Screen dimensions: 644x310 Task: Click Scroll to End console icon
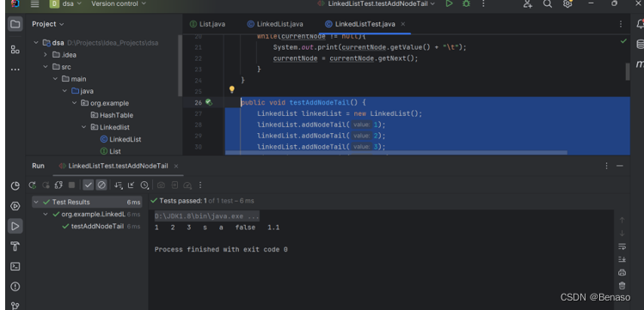click(622, 259)
